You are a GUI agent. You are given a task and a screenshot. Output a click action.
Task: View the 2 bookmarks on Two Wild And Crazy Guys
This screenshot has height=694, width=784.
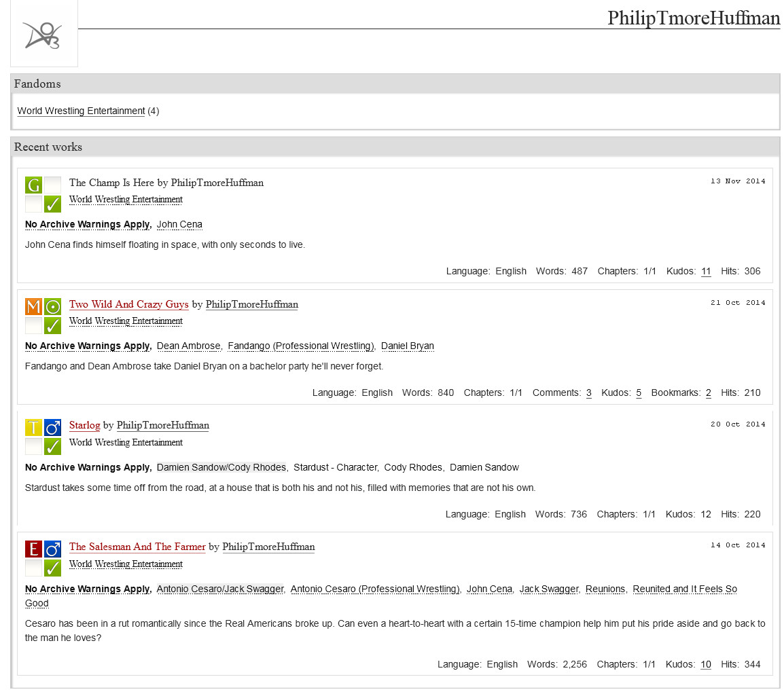point(709,392)
